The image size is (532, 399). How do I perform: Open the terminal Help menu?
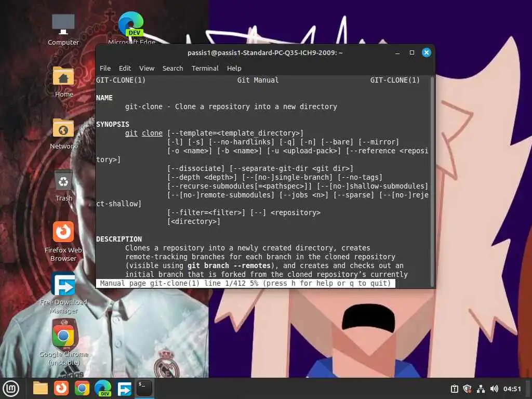(x=234, y=68)
